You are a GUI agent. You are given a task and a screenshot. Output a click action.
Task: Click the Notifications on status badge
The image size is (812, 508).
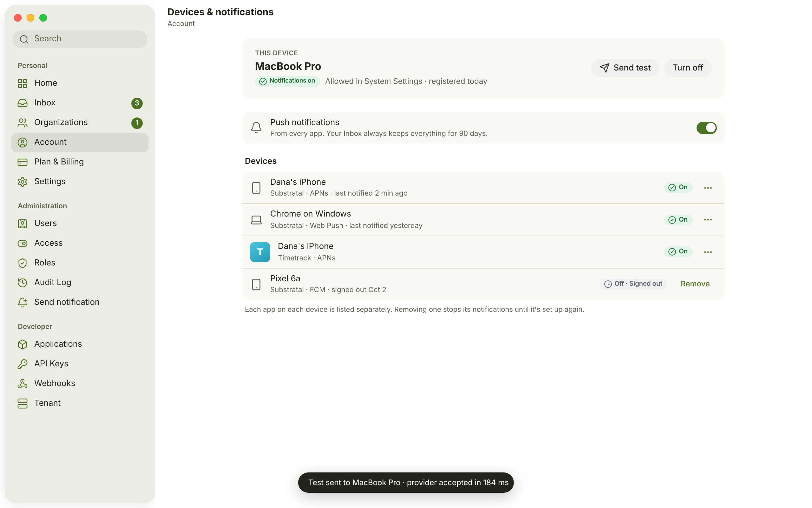[287, 81]
